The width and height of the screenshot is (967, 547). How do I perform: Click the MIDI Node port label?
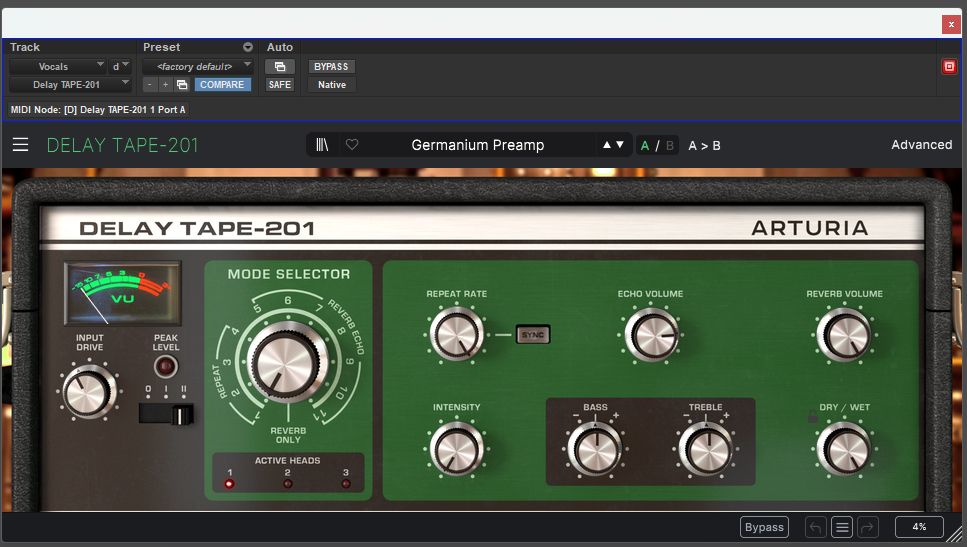click(98, 110)
